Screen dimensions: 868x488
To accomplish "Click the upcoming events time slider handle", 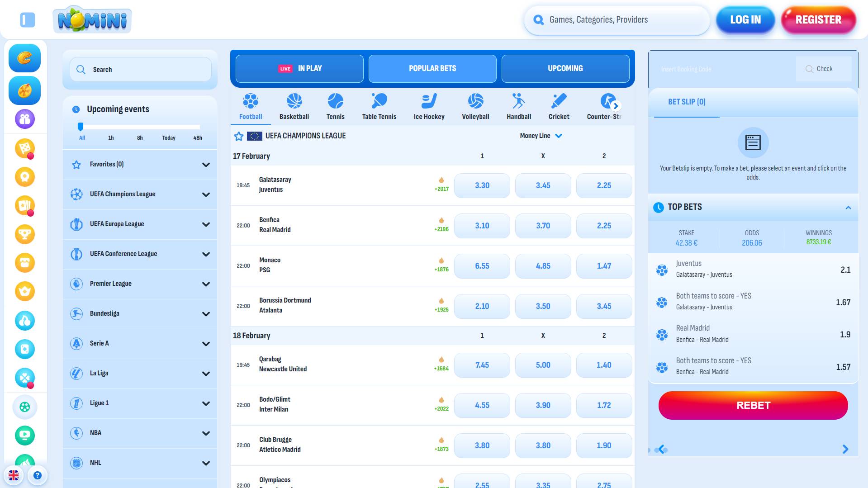I will (81, 127).
